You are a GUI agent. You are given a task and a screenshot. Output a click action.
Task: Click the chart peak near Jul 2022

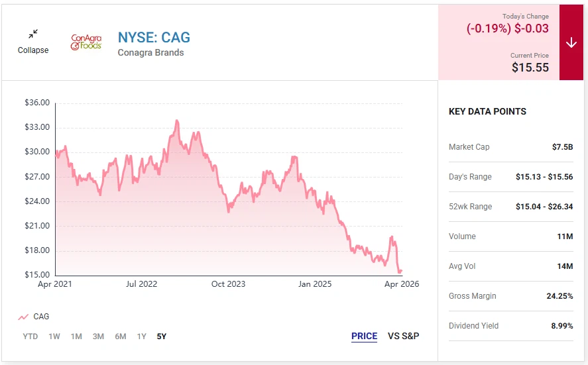[177, 121]
